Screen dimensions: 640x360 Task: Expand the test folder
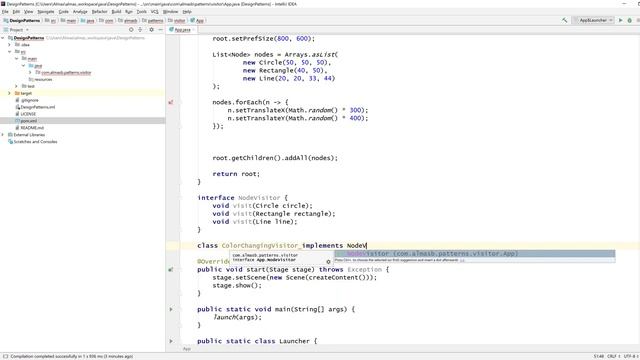[17, 86]
